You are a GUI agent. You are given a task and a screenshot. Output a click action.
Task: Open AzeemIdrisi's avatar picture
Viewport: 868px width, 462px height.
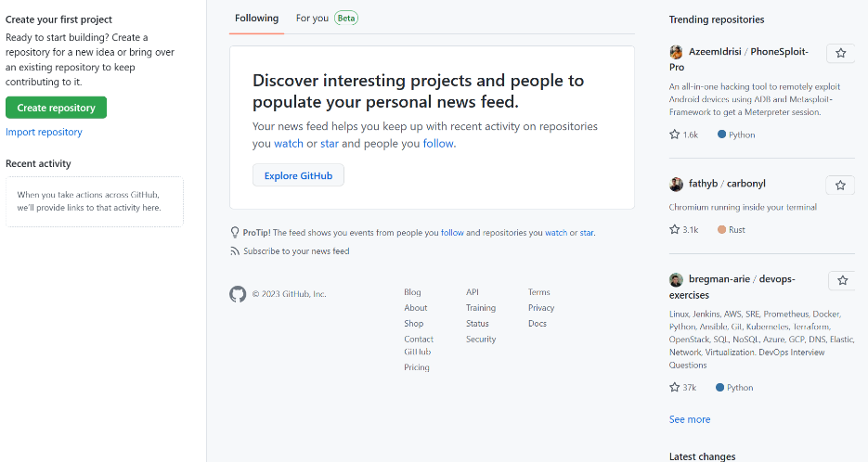[x=677, y=52]
